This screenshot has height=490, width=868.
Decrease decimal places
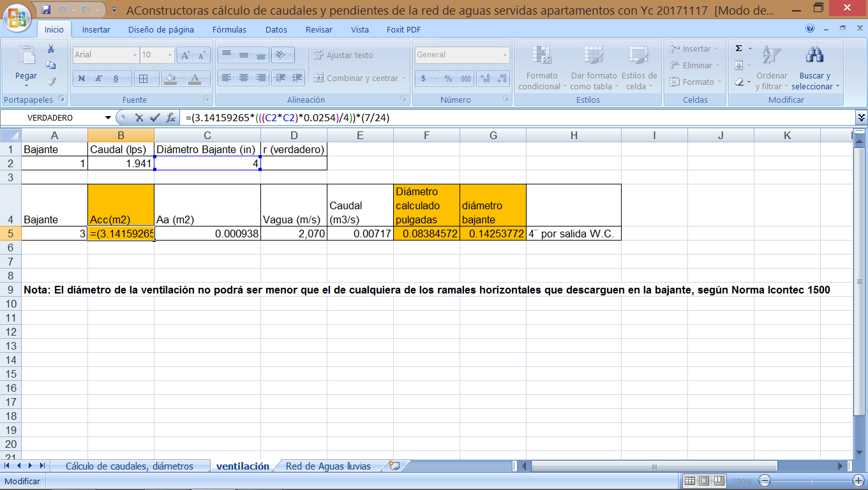coord(502,78)
